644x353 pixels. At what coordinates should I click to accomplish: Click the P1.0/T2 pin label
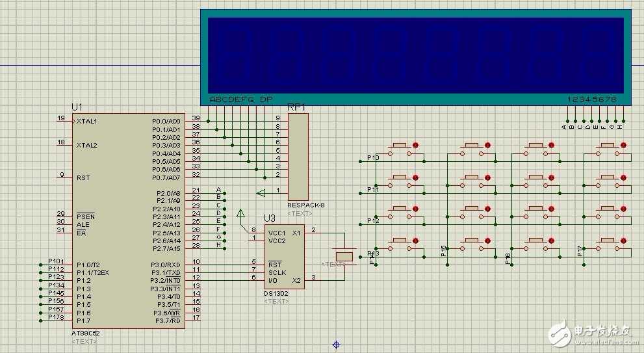[x=88, y=265]
